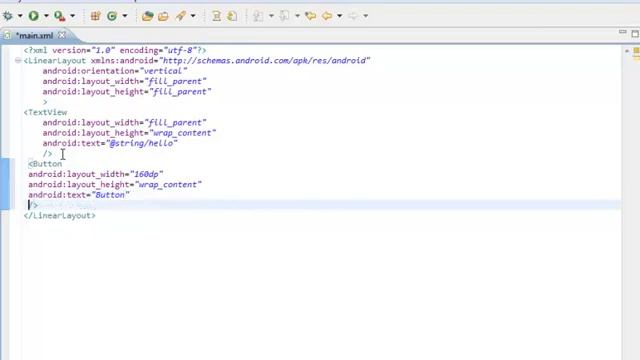Click the android:text="Button" line
This screenshot has width=640, height=360.
pos(79,195)
